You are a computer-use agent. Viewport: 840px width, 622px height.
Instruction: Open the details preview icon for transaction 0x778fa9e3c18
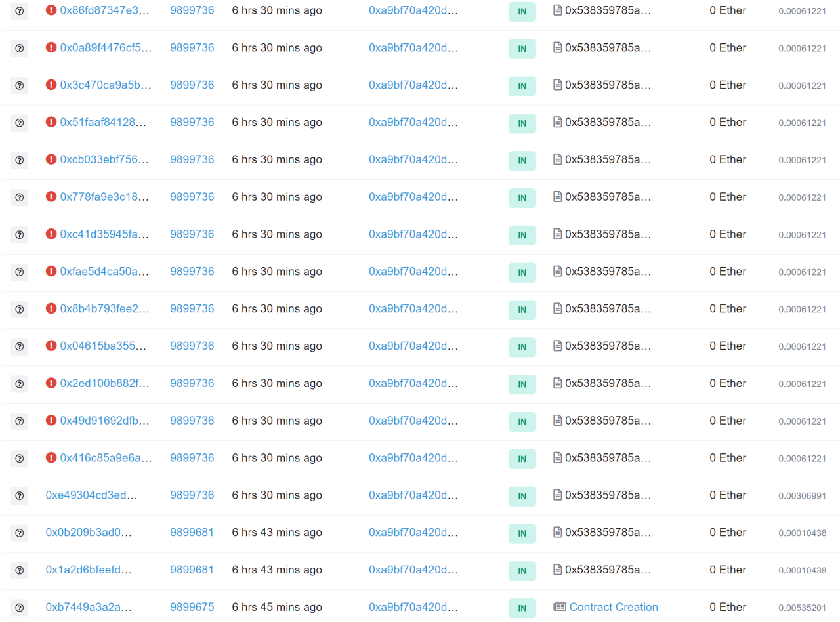click(x=20, y=197)
